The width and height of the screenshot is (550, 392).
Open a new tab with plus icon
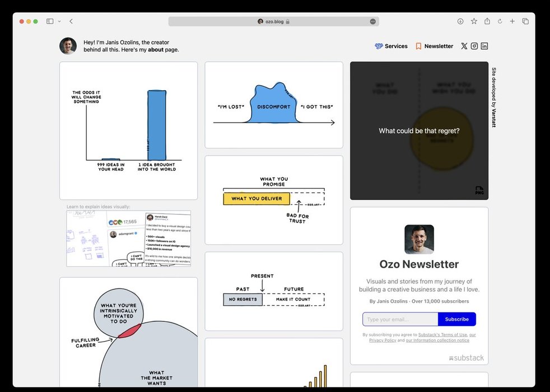(512, 21)
